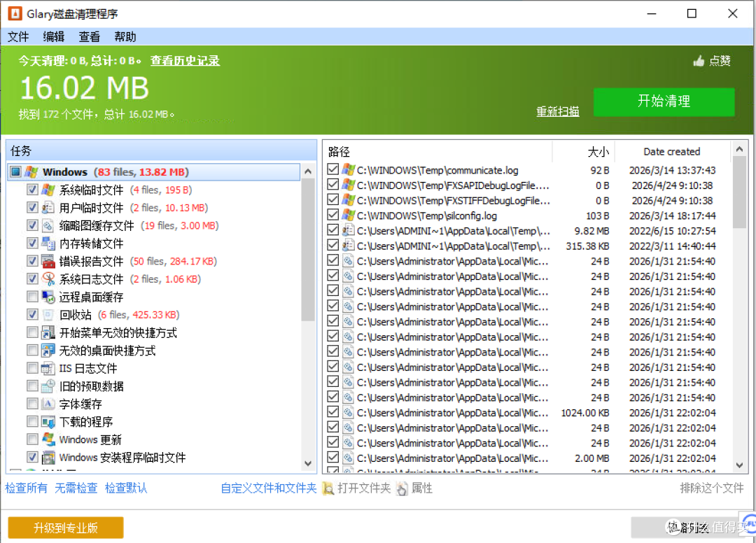Screen dimensions: 756x543
Task: Click the thumbs-up 点赞 icon
Action: (699, 61)
